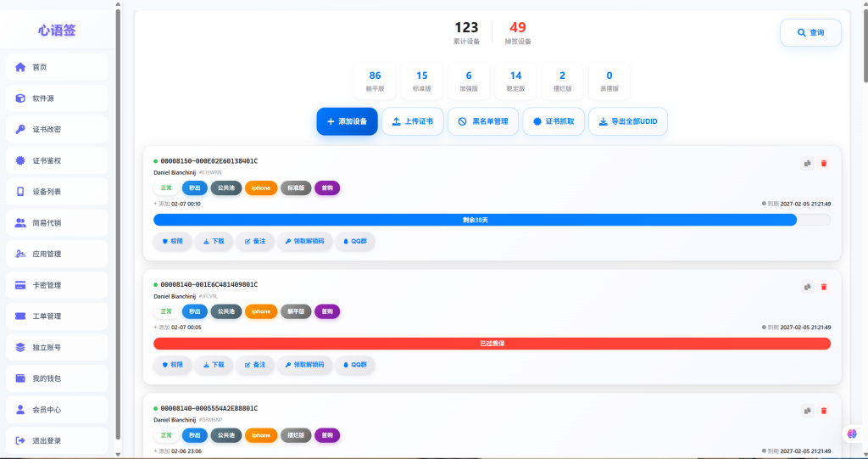Click the phone icon for 设备列表
This screenshot has width=868, height=459.
pos(20,191)
